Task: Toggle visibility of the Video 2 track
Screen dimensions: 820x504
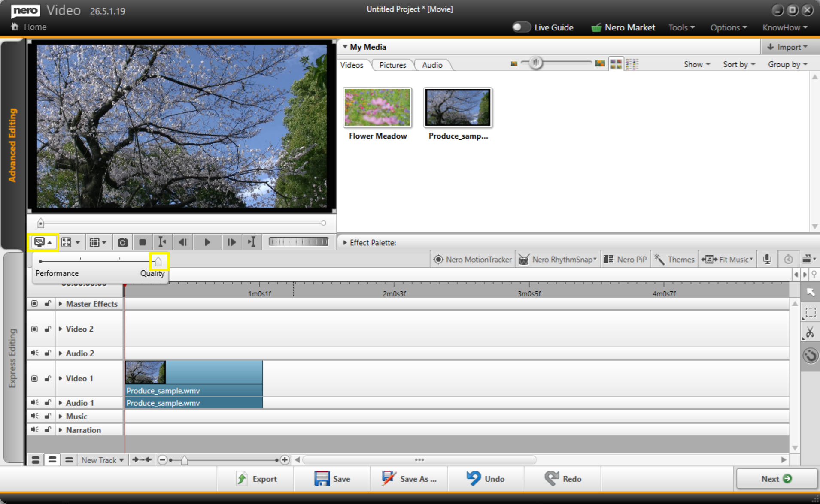Action: [x=34, y=329]
